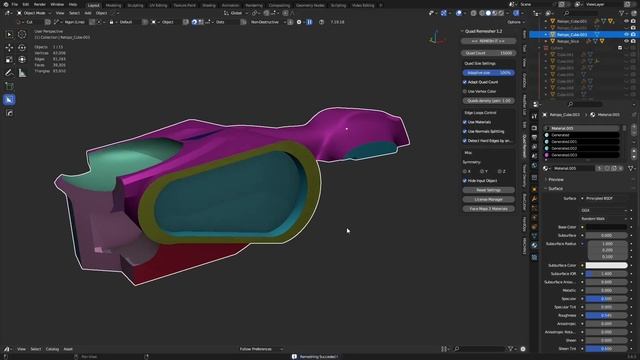640x360 pixels.
Task: Select Material.005 slot in material list
Action: click(x=582, y=128)
